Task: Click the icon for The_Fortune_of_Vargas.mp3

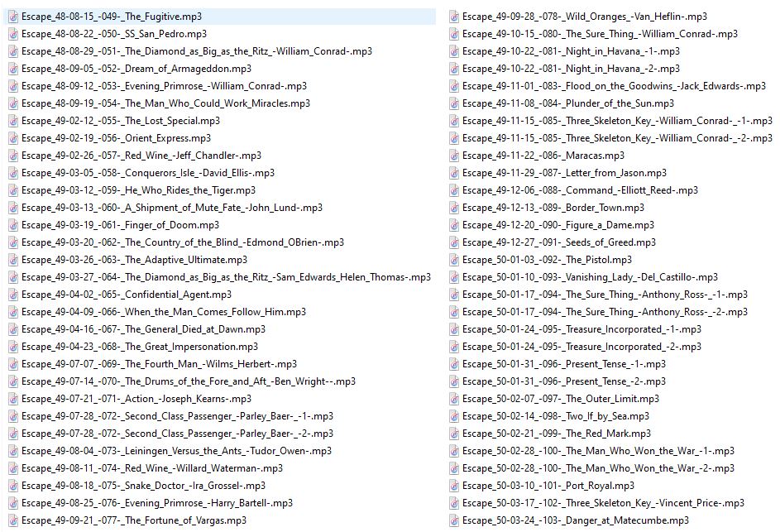Action: [x=13, y=520]
